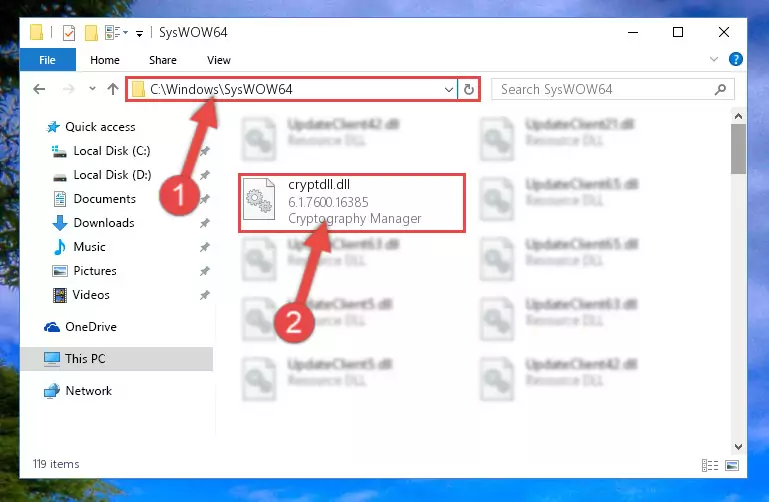Click the 119 items status text

tap(56, 464)
